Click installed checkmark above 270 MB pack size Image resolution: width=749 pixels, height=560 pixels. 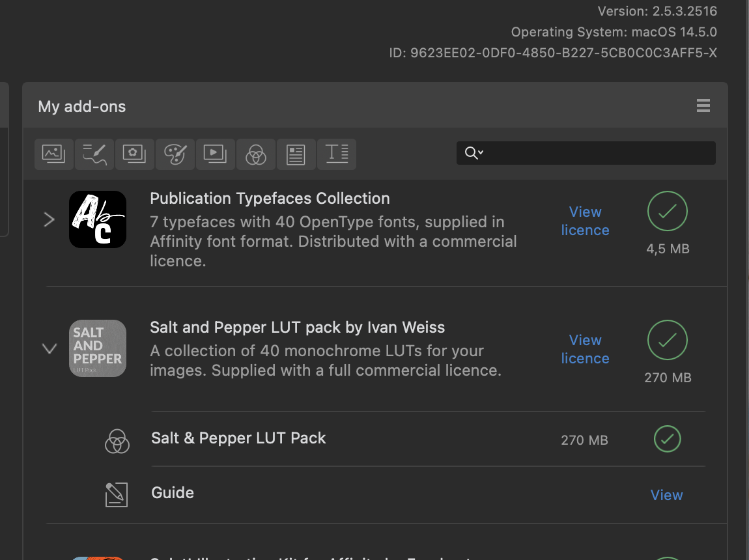pyautogui.click(x=668, y=340)
